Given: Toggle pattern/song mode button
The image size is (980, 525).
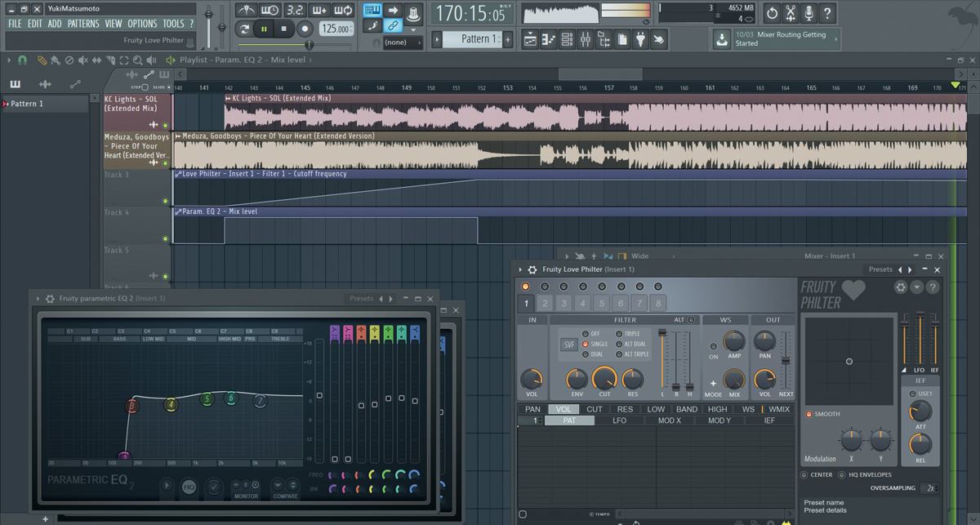Looking at the screenshot, I should pos(244,29).
